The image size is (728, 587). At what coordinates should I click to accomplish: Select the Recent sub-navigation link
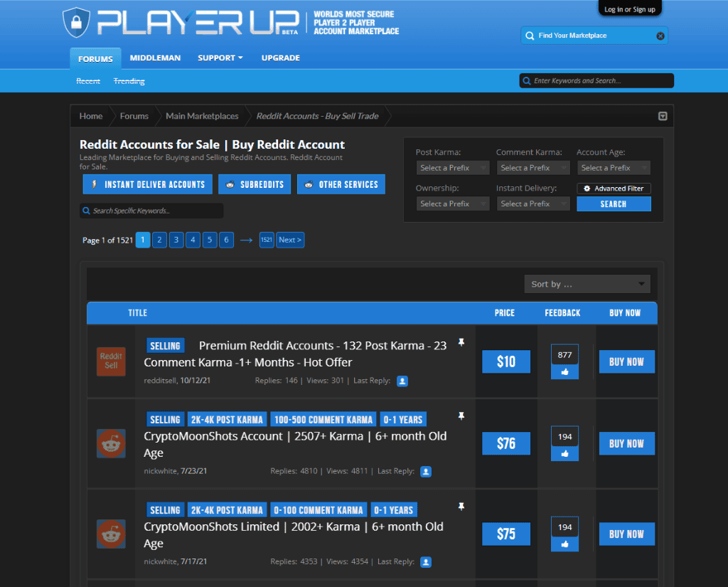pyautogui.click(x=88, y=81)
